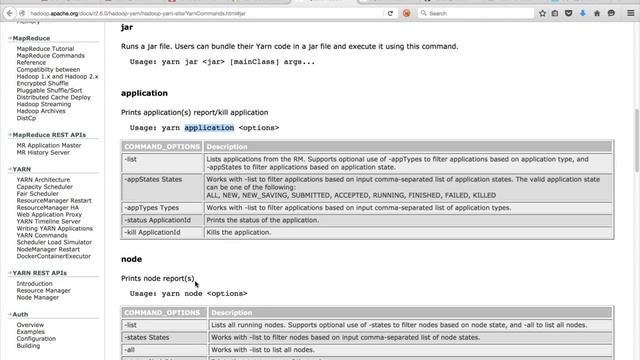This screenshot has height=360, width=640.
Task: Open the Resource Manager REST link
Action: pos(43,290)
